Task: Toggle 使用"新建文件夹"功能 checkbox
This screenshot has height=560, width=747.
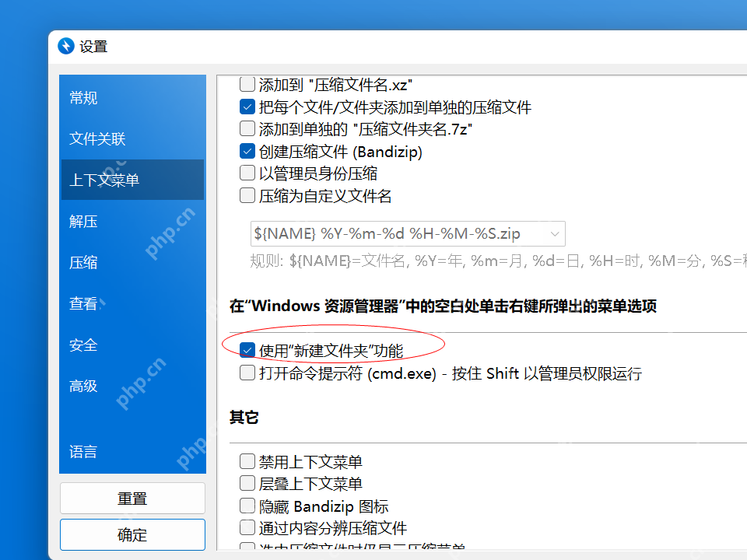Action: (x=247, y=351)
